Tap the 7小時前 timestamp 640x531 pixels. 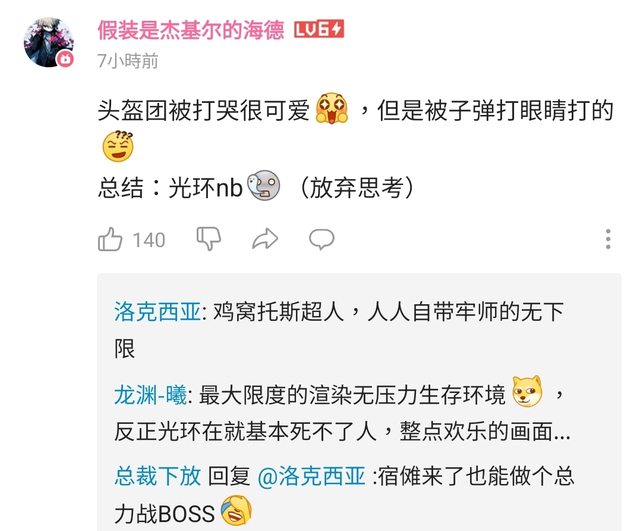point(128,61)
